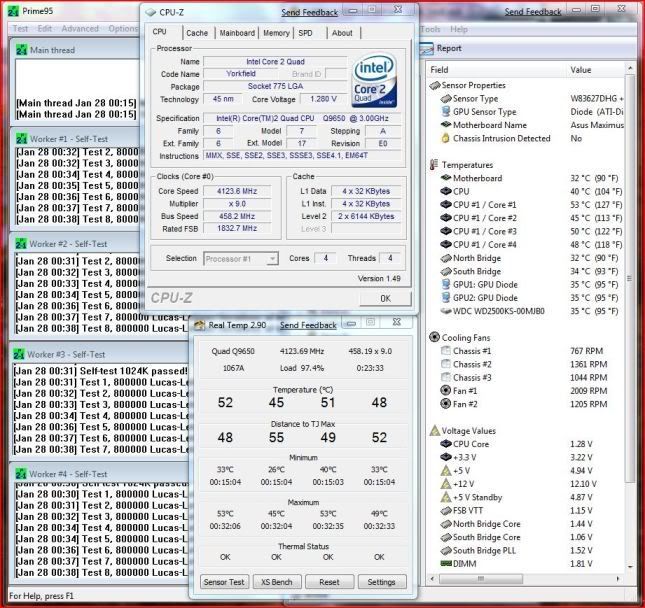This screenshot has width=645, height=608.
Task: Open the Mainboard tab in CPU-Z
Action: [x=237, y=33]
